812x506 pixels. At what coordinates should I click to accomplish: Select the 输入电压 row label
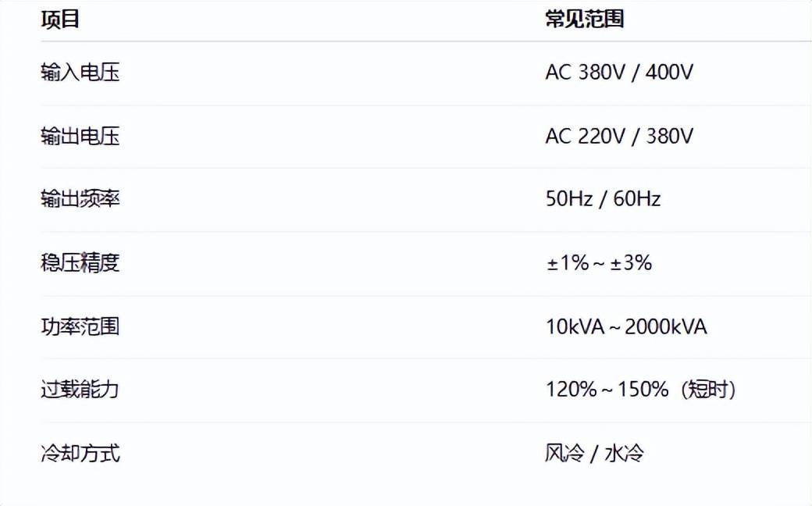click(80, 73)
